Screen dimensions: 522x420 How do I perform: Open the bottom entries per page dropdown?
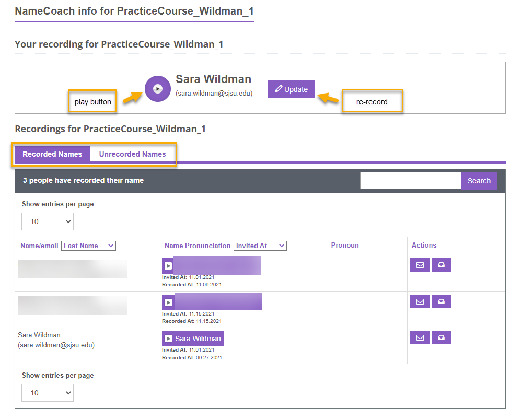(48, 393)
